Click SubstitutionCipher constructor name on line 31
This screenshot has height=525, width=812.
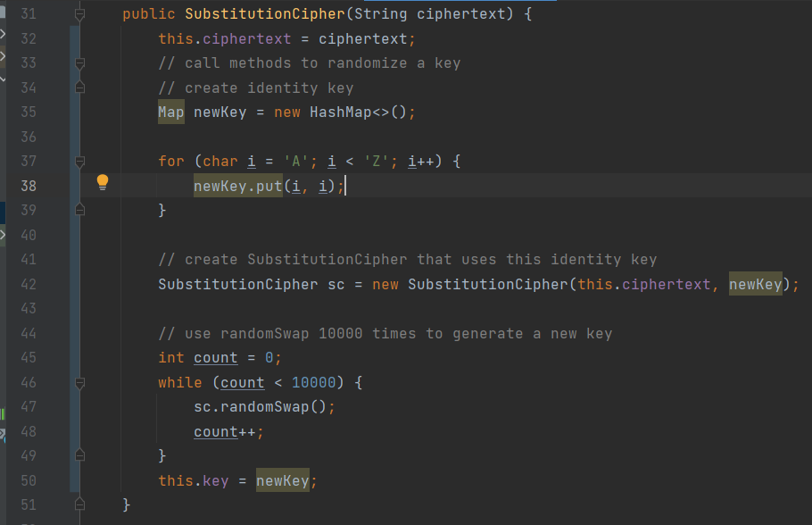tap(265, 14)
